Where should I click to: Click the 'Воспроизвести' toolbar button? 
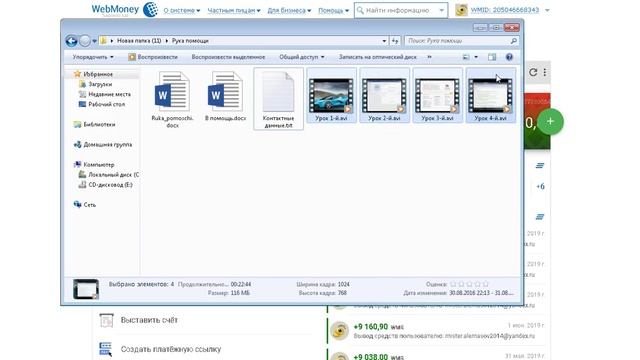[x=153, y=57]
